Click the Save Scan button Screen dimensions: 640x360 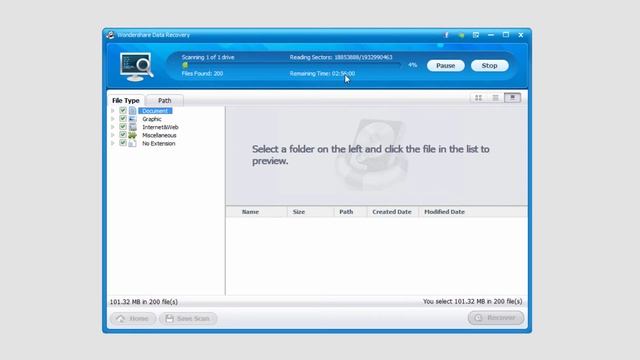pos(188,318)
